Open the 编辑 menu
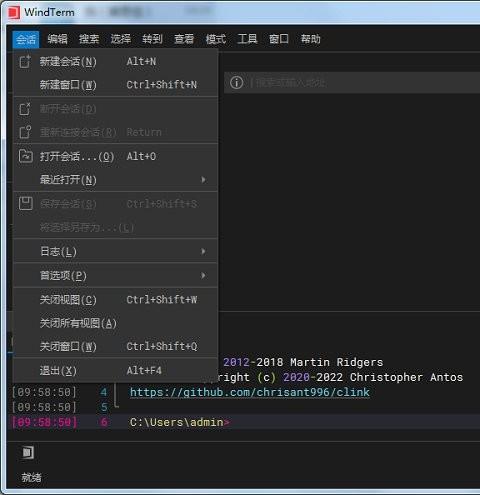This screenshot has height=495, width=480. coord(57,39)
